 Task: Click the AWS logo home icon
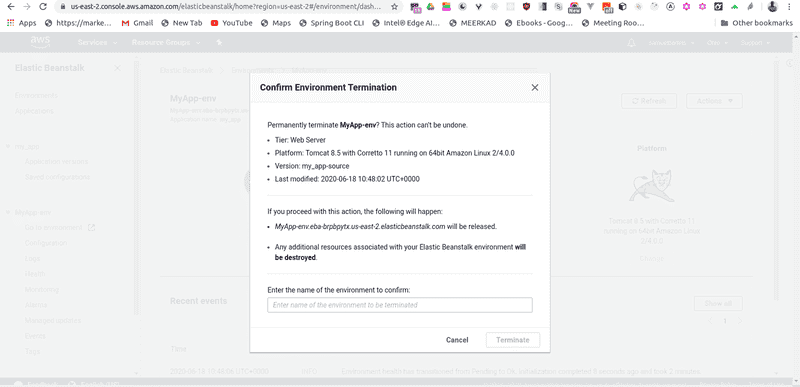coord(40,42)
